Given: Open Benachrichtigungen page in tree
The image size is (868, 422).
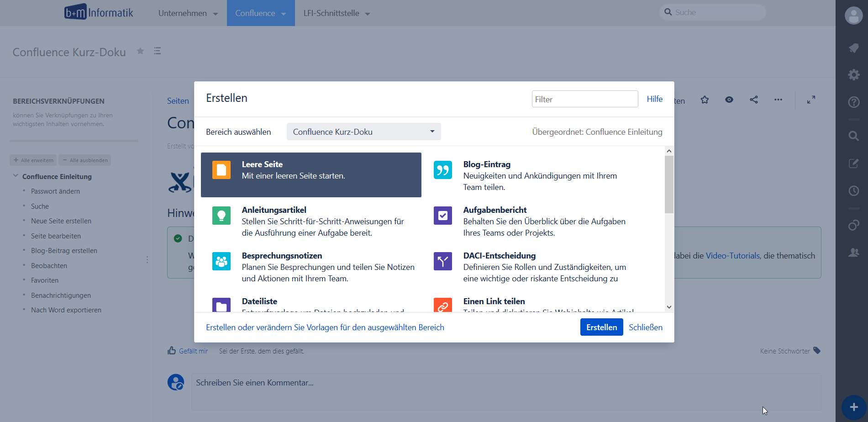Looking at the screenshot, I should coord(61,295).
